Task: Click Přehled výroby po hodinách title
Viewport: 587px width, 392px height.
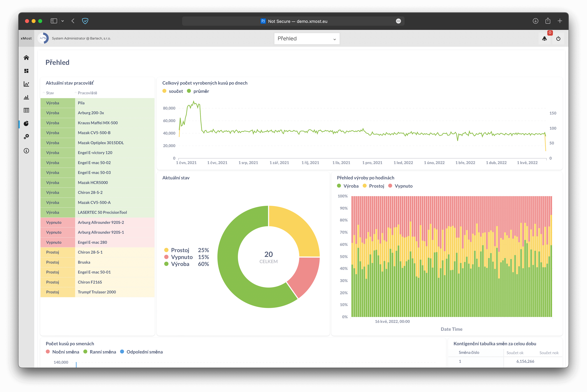Action: point(365,178)
